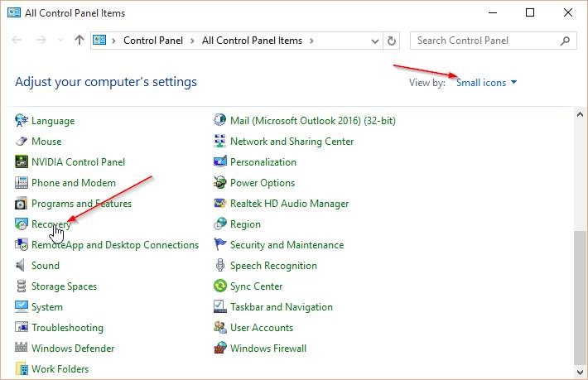
Task: Expand the recent locations arrow
Action: click(x=60, y=40)
